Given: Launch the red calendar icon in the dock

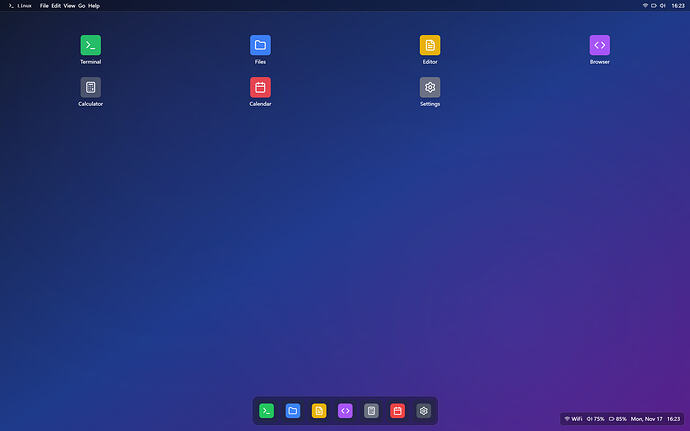Looking at the screenshot, I should coord(397,411).
